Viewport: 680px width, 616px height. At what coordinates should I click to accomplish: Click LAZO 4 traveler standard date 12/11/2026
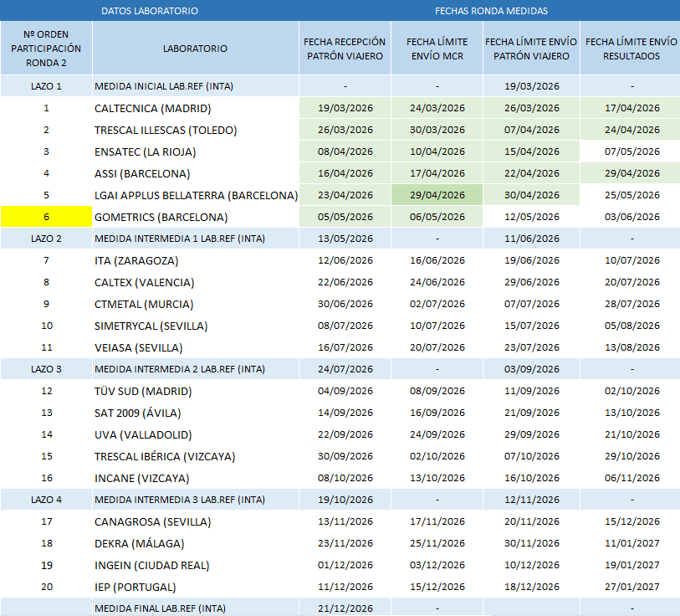coord(531,500)
